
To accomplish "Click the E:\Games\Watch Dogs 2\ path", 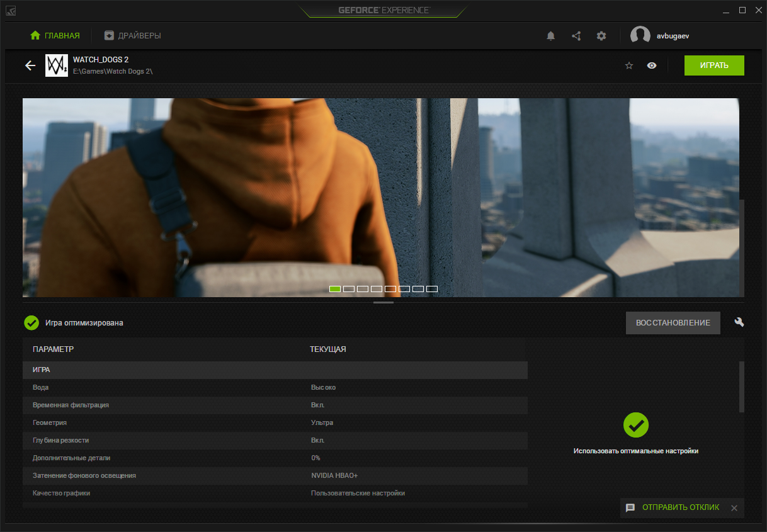I will coord(113,72).
